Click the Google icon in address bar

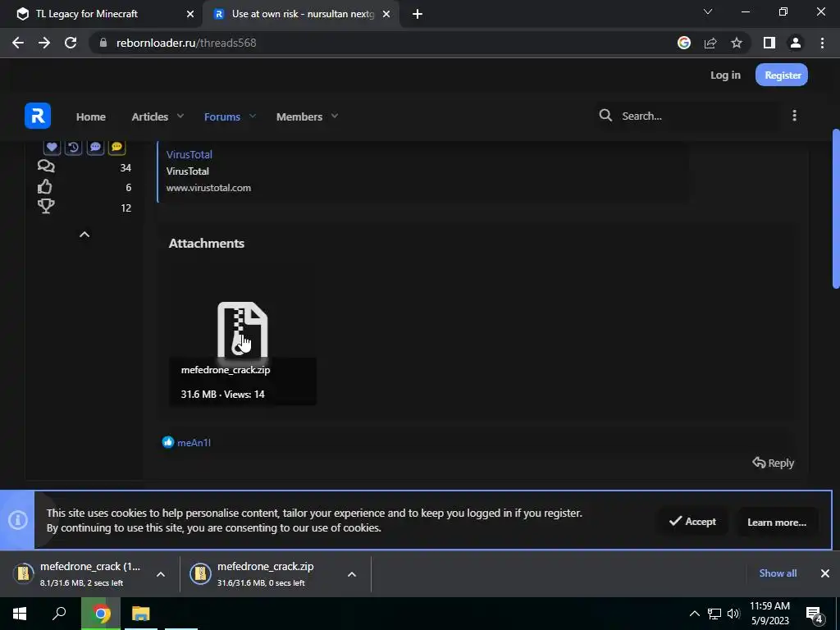click(x=683, y=43)
